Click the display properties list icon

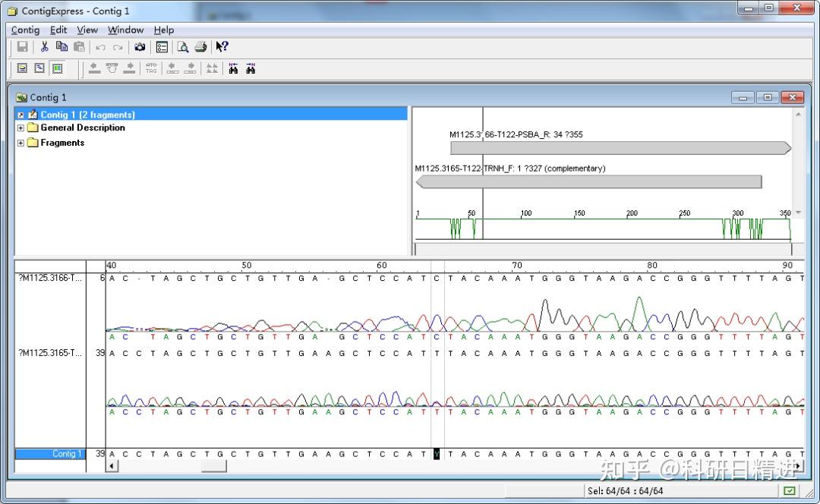click(162, 47)
